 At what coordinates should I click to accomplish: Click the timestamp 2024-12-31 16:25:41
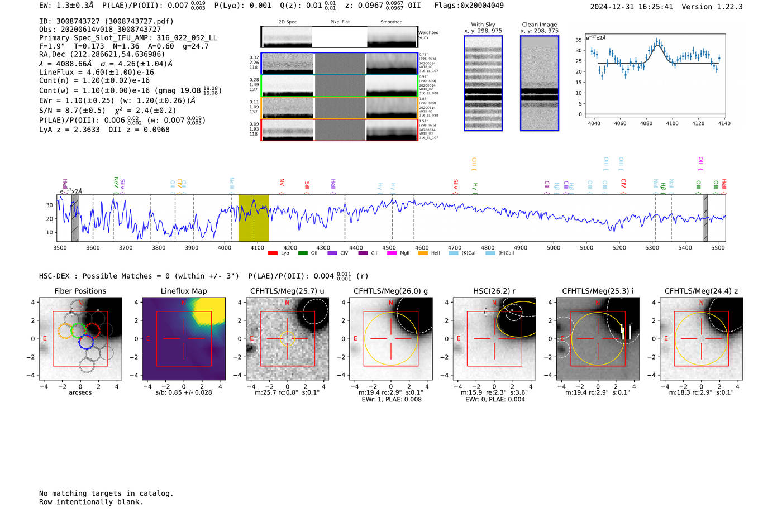click(632, 7)
